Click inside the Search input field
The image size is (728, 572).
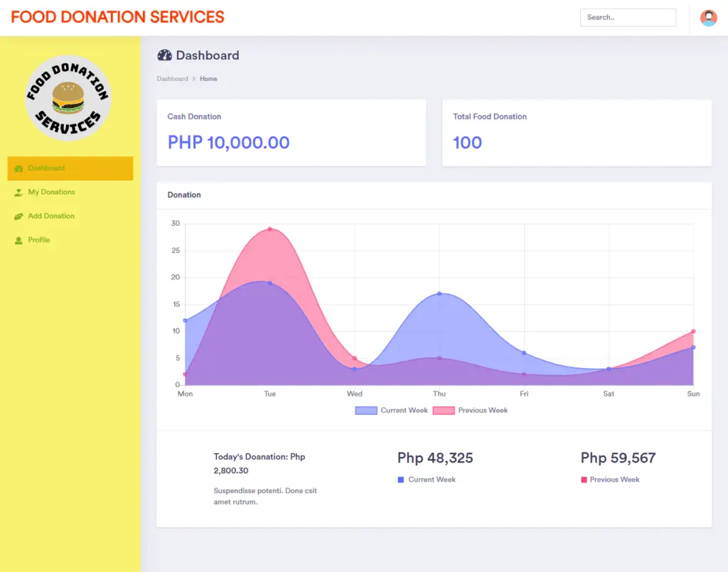tap(627, 18)
